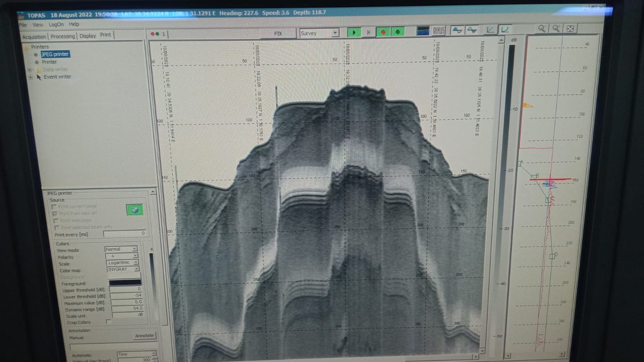The width and height of the screenshot is (644, 362).
Task: Click the greyed step/pause button beside play
Action: coord(369,32)
